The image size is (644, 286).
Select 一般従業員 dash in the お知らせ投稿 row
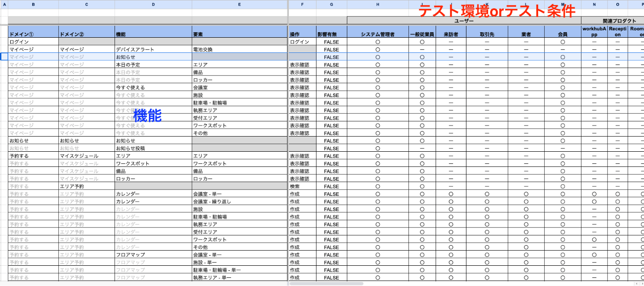point(422,149)
